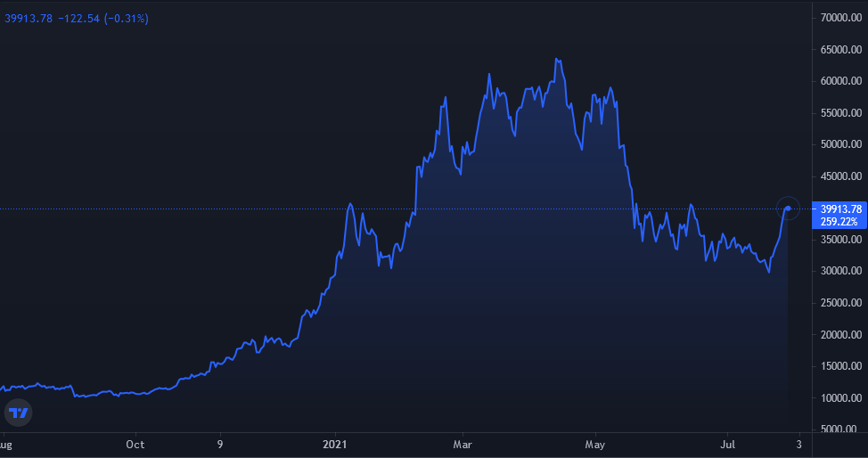This screenshot has height=458, width=868.
Task: Click the 65000.00 price axis label
Action: coord(841,49)
